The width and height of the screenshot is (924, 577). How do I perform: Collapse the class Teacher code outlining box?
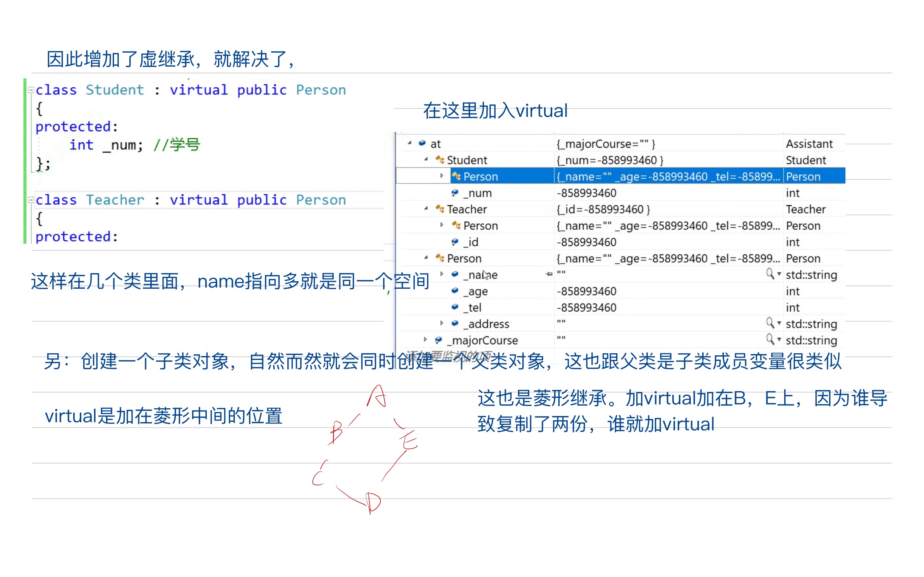pyautogui.click(x=31, y=200)
